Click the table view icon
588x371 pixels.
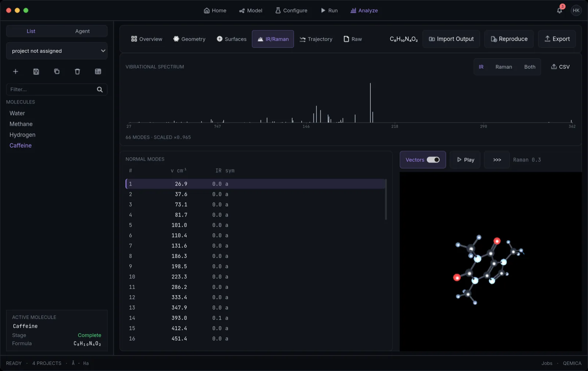click(98, 72)
